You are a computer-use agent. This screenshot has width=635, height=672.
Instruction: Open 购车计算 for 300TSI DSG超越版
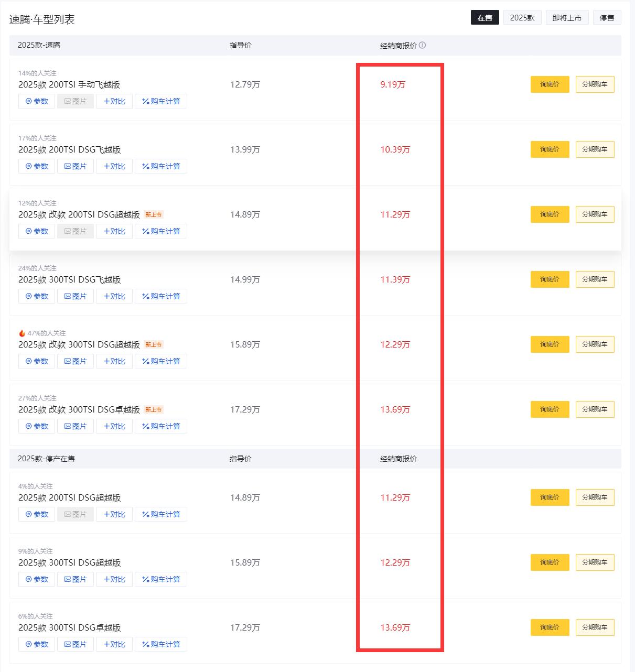coord(161,579)
